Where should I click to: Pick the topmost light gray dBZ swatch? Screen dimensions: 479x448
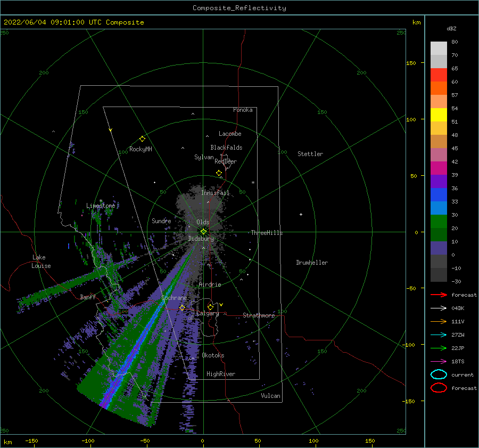439,48
